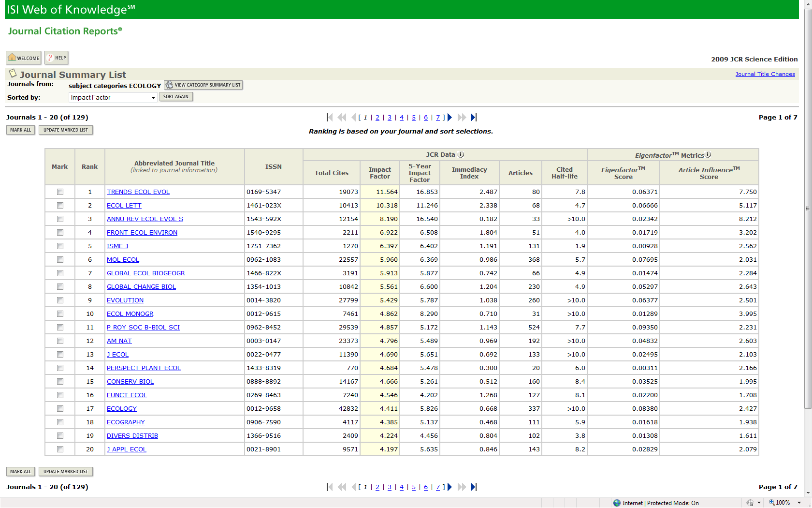The height and width of the screenshot is (508, 812).
Task: Tick the J APPL ECOL checkbox
Action: (x=60, y=449)
